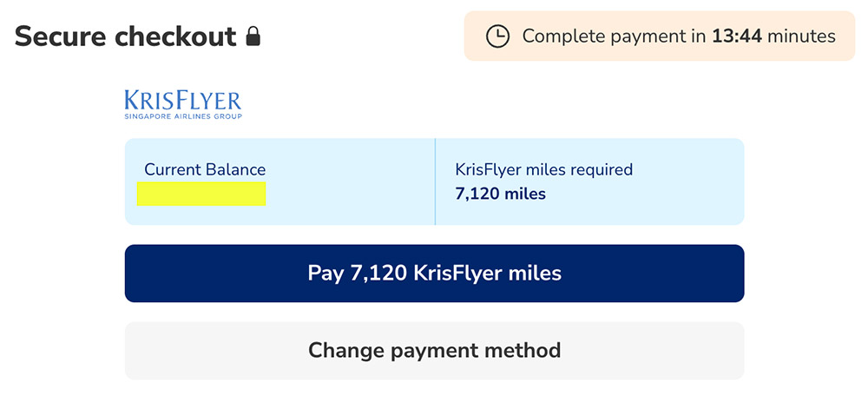This screenshot has width=868, height=396.
Task: Click the Secure checkout heading text
Action: 126,36
